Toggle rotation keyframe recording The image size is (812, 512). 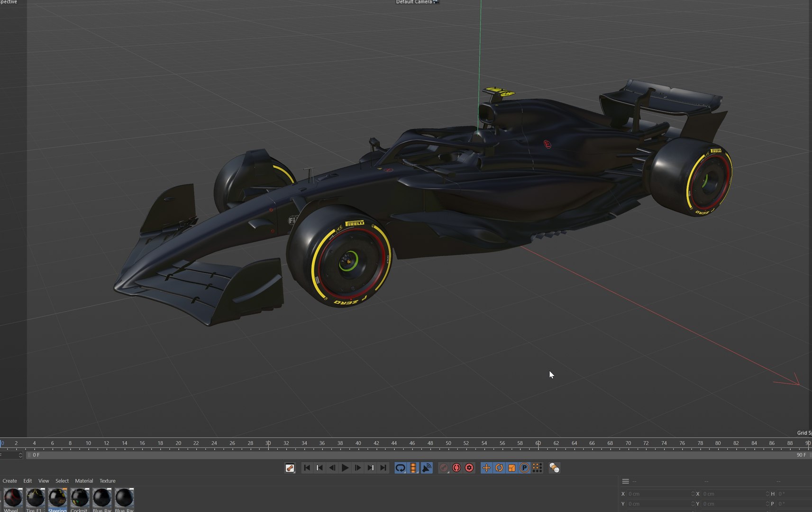pyautogui.click(x=499, y=468)
